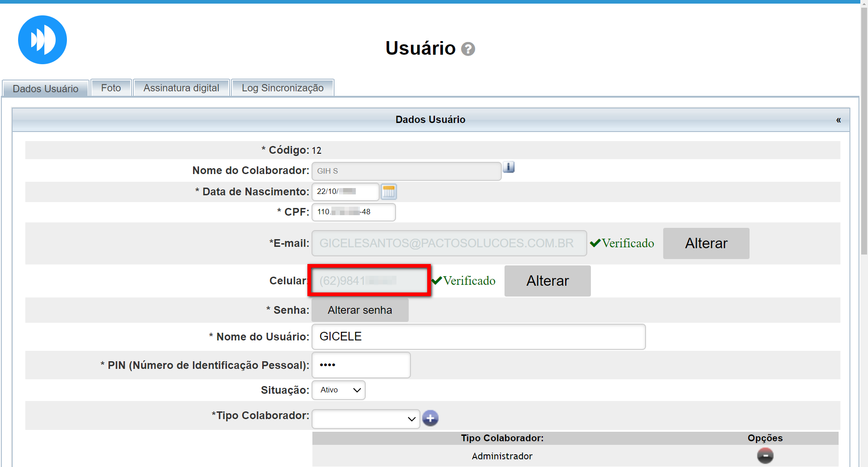868x467 pixels.
Task: Focus the PIN input field
Action: tap(361, 365)
